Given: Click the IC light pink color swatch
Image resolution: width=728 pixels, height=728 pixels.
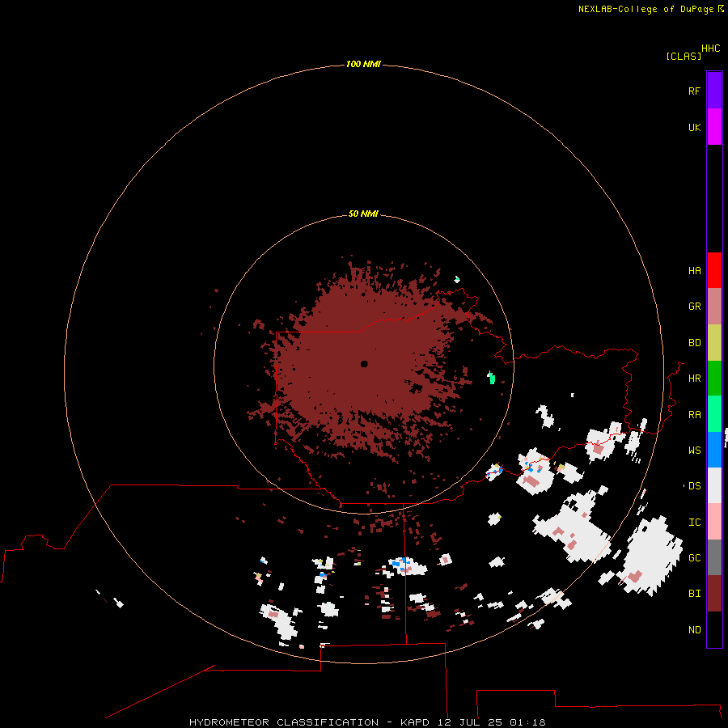Looking at the screenshot, I should pos(714,522).
